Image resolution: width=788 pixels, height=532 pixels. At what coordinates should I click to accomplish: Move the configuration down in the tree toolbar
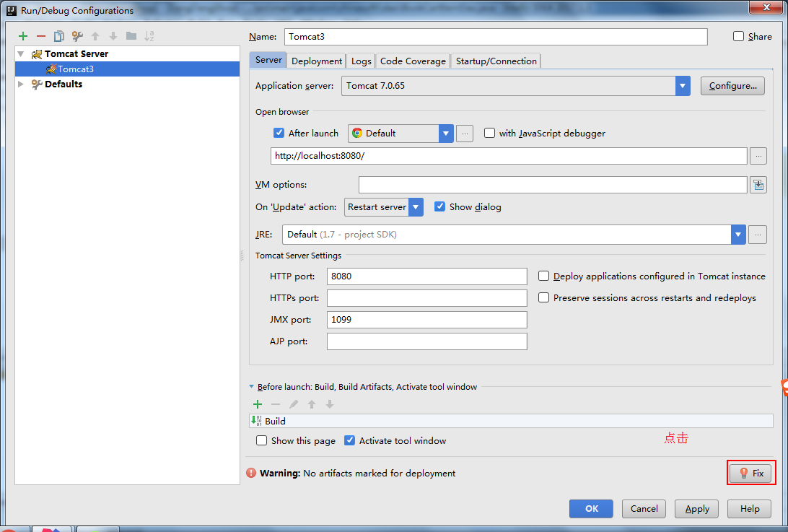coord(113,35)
